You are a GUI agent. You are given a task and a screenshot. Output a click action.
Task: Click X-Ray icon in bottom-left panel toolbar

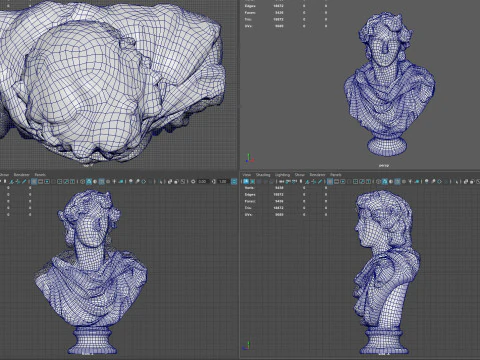point(170,182)
